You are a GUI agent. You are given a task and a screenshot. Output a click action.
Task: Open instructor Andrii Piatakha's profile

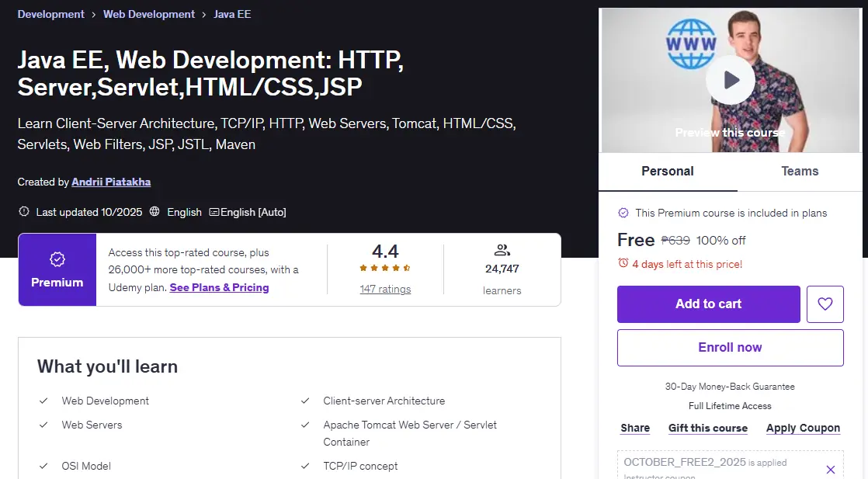111,182
